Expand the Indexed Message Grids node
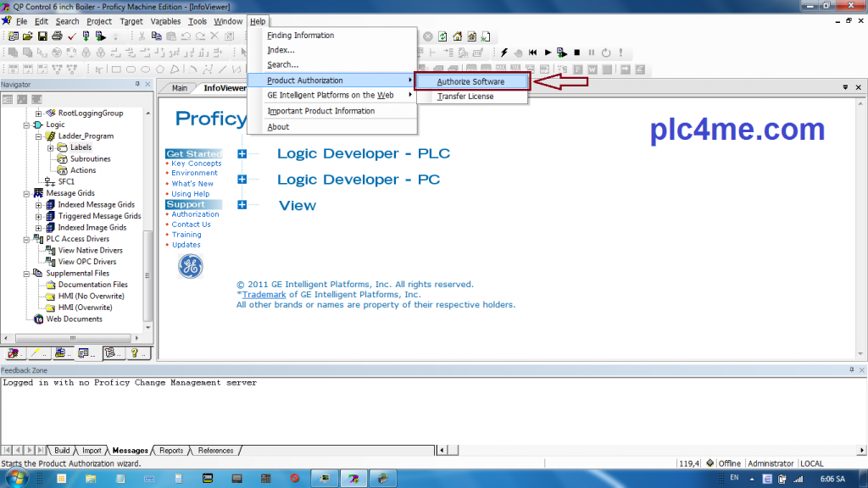 tap(39, 205)
